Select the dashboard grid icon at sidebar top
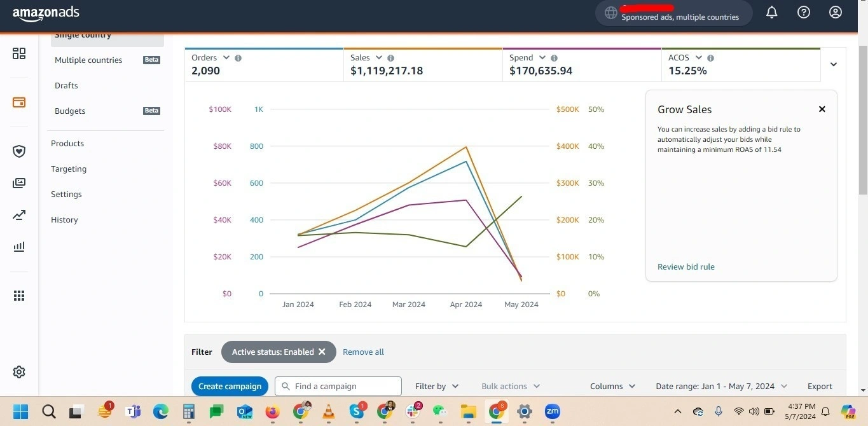Viewport: 868px width, 426px height. [x=18, y=53]
